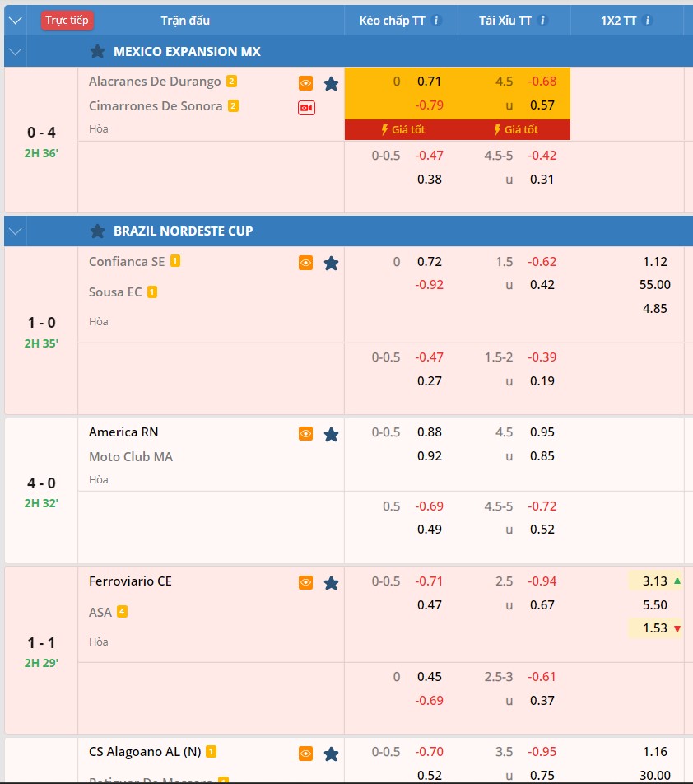This screenshot has height=784, width=693.
Task: Favorite the Mexico Expansion MX league star
Action: (x=97, y=51)
